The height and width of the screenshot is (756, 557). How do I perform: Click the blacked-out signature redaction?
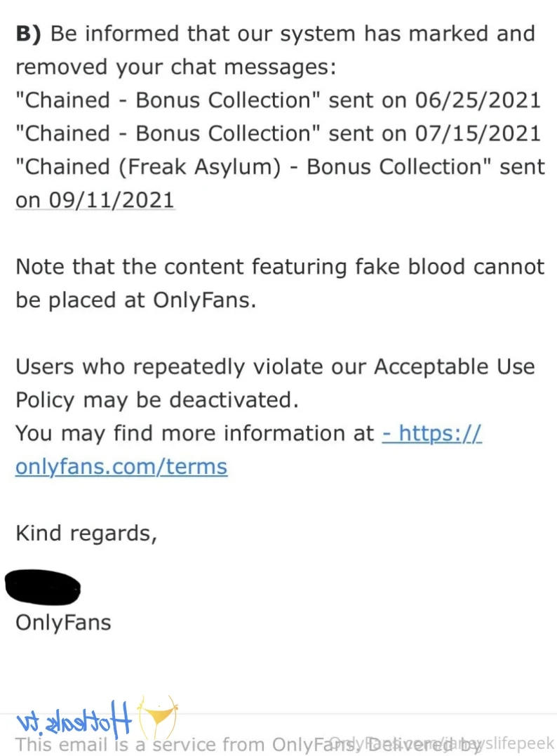[x=43, y=588]
